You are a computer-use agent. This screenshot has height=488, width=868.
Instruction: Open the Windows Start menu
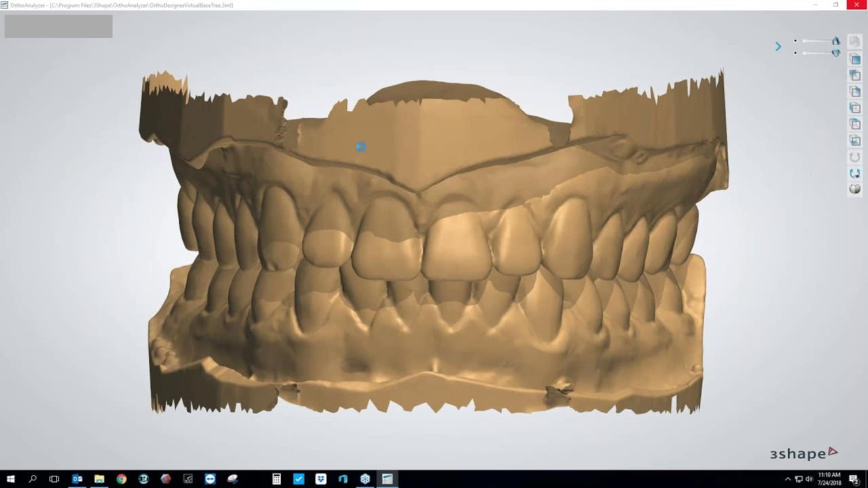point(11,479)
